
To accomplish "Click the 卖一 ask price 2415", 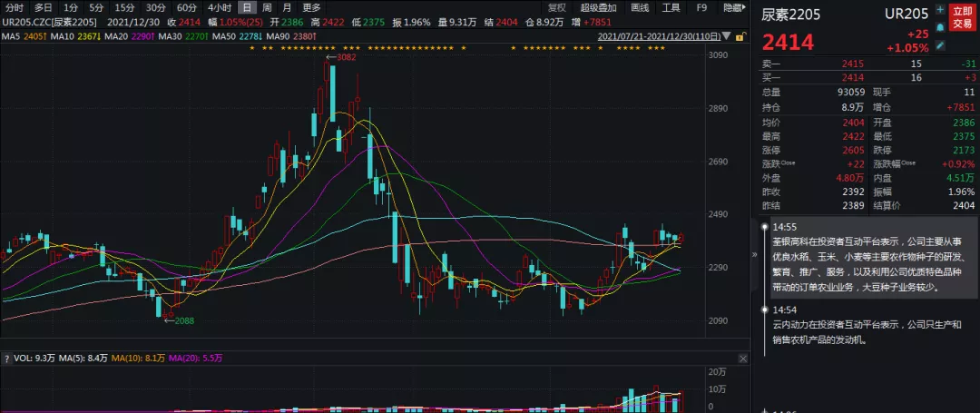I will pos(853,64).
